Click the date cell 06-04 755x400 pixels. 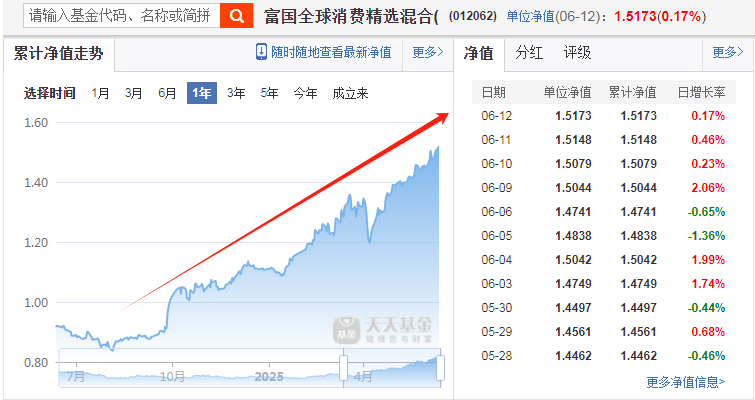[496, 260]
